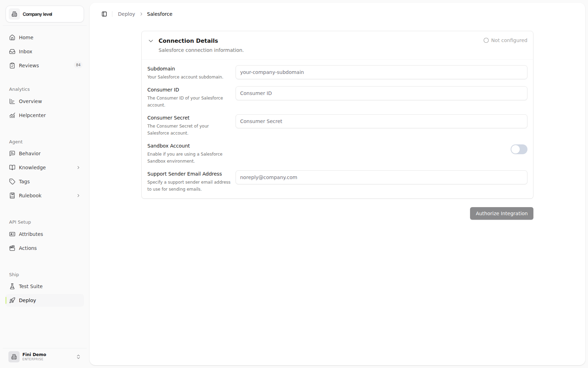Viewport: 588px width, 368px height.
Task: Click the Reviews clipboard icon
Action: [x=12, y=66]
